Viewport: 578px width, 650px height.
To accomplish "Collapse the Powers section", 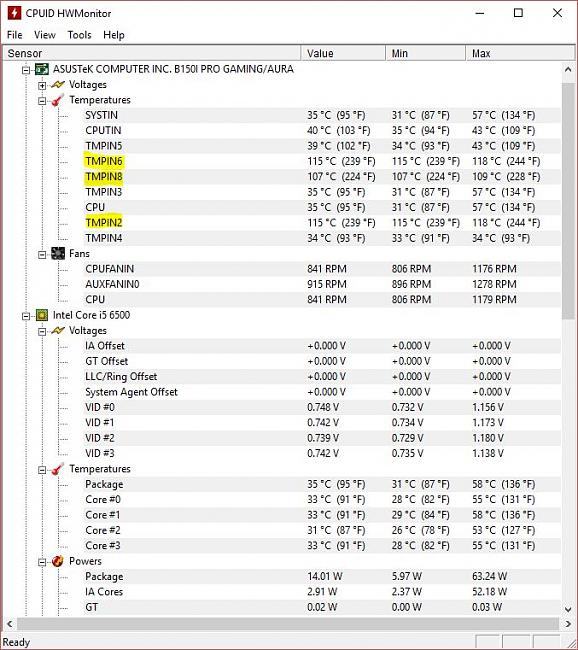I will click(42, 563).
